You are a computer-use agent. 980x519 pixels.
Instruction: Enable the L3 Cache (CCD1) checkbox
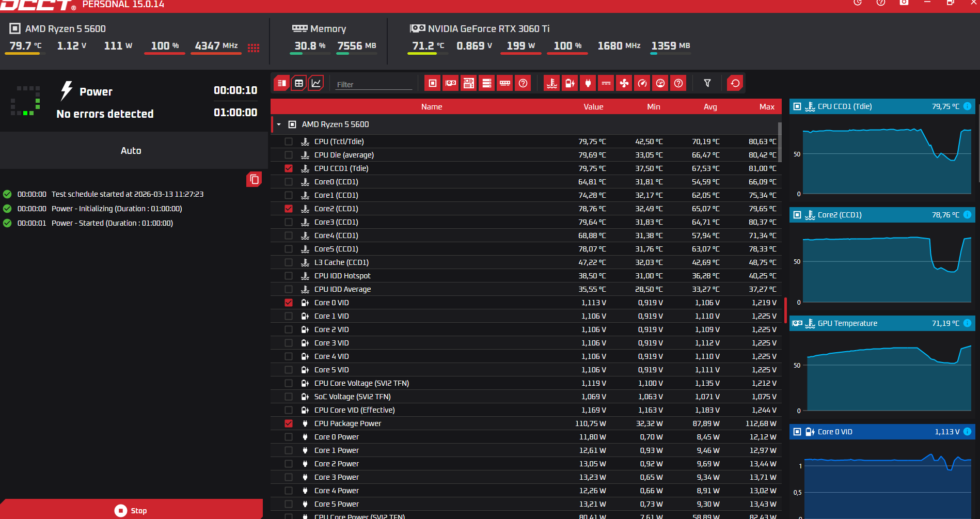(289, 262)
